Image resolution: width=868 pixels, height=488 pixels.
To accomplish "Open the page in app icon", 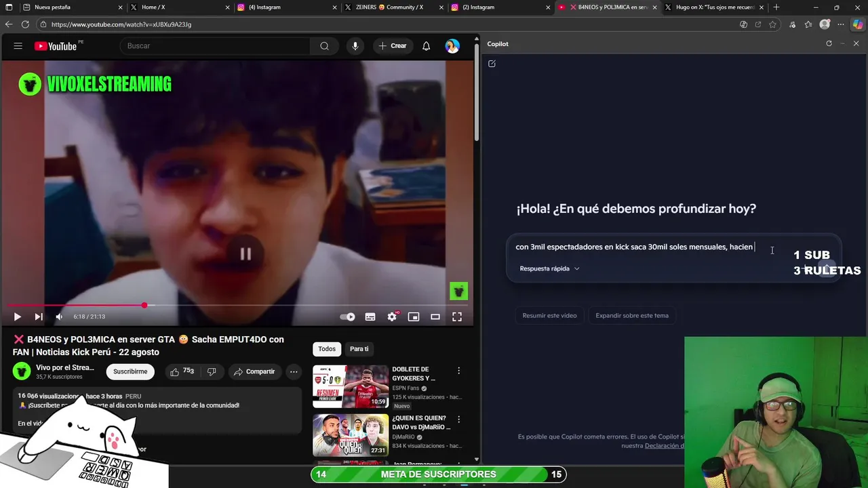I will point(758,24).
